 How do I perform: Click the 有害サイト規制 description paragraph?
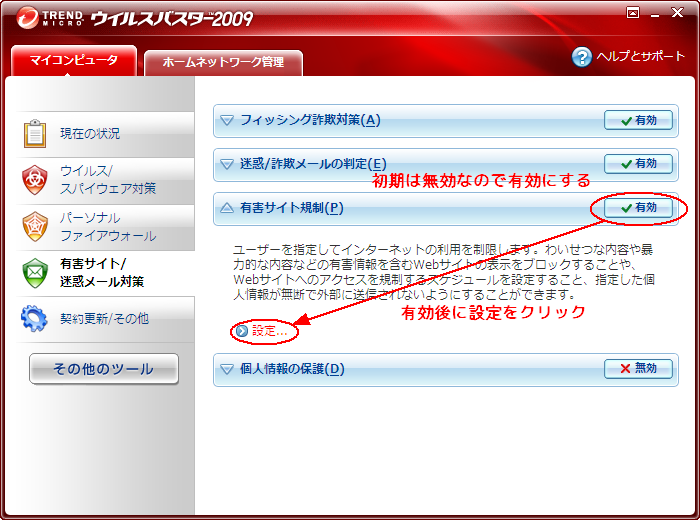click(444, 272)
